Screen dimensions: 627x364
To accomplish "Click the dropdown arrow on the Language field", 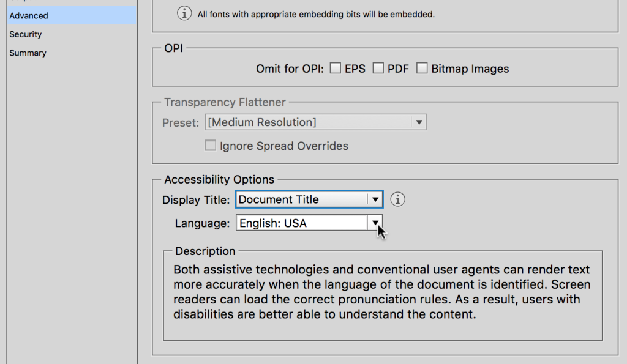I will point(375,223).
